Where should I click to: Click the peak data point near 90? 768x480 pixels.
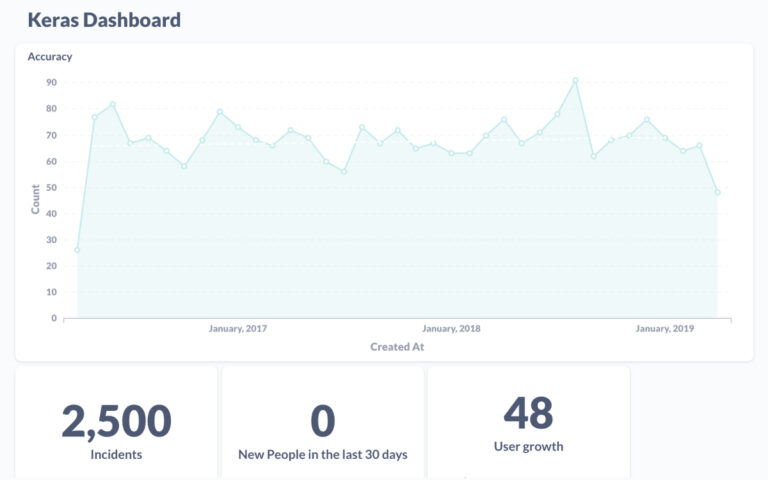tap(576, 80)
